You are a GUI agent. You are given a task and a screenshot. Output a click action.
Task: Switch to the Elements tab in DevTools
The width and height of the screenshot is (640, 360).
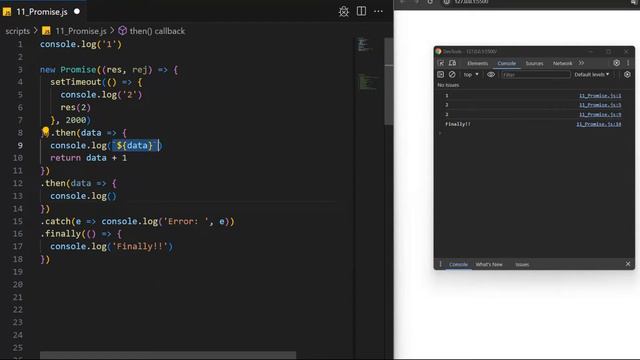coord(478,63)
